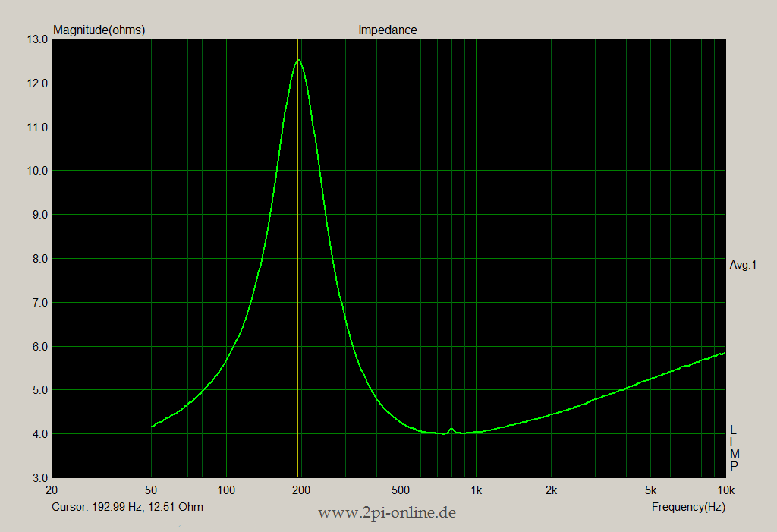Click the 50 label on frequency axis
777x532 pixels.
[151, 490]
